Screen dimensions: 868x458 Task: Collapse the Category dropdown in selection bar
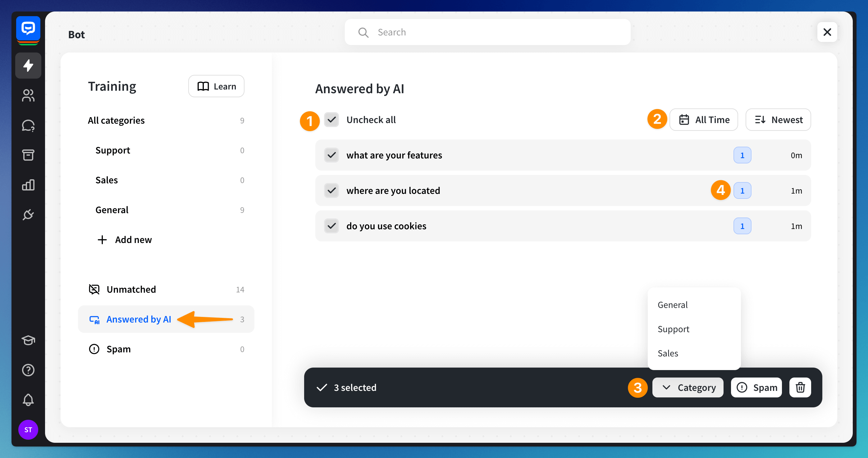click(688, 387)
